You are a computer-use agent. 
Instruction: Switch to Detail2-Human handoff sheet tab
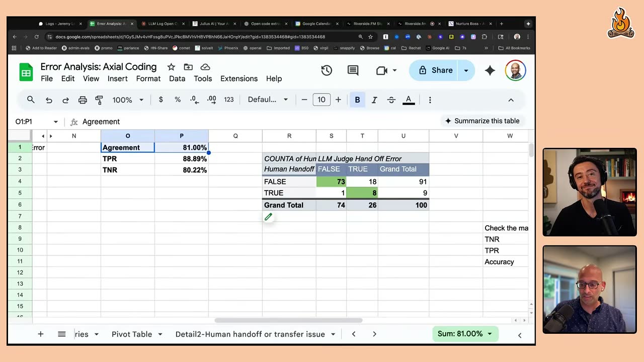click(250, 334)
